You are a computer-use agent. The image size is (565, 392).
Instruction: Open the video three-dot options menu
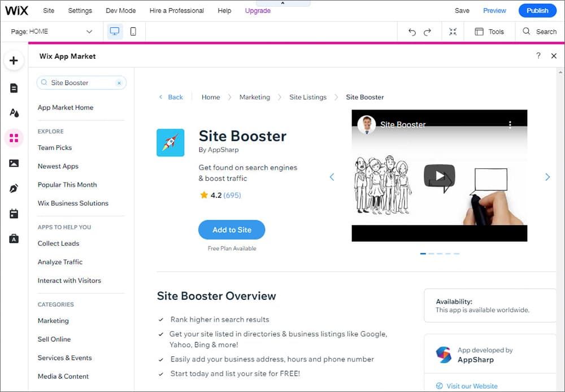pyautogui.click(x=510, y=125)
